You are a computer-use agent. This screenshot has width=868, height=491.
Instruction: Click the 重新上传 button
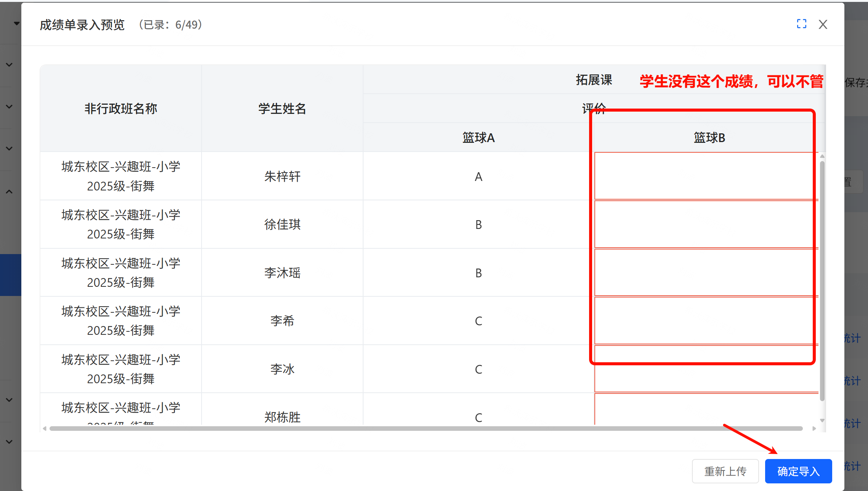click(x=725, y=471)
